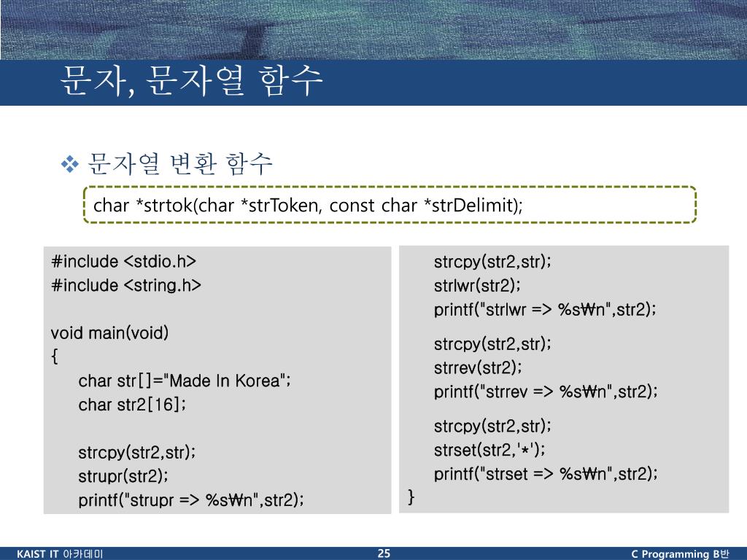Viewport: 747px width, 560px height.
Task: Click the footer label "C Programming B반"
Action: (x=680, y=554)
